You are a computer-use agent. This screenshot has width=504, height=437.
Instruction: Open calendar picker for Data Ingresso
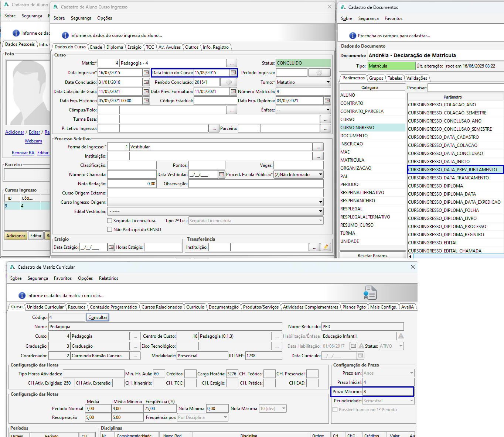(146, 73)
